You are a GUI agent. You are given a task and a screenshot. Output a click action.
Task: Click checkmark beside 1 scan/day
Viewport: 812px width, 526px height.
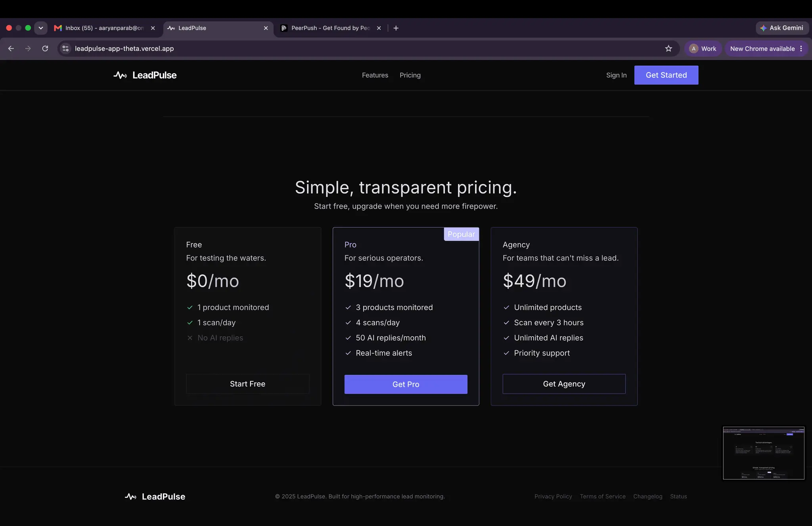coord(190,323)
